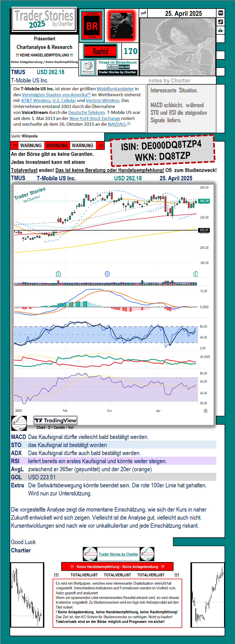This screenshot has height=644, width=235.
Task: Follow the Deutsche Telekom link
Action: (86, 112)
